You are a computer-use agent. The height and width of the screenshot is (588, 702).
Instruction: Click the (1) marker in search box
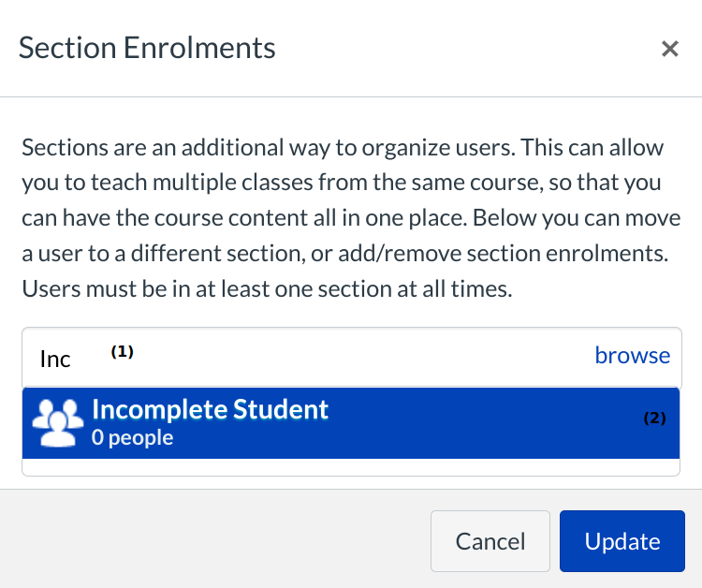tap(123, 352)
